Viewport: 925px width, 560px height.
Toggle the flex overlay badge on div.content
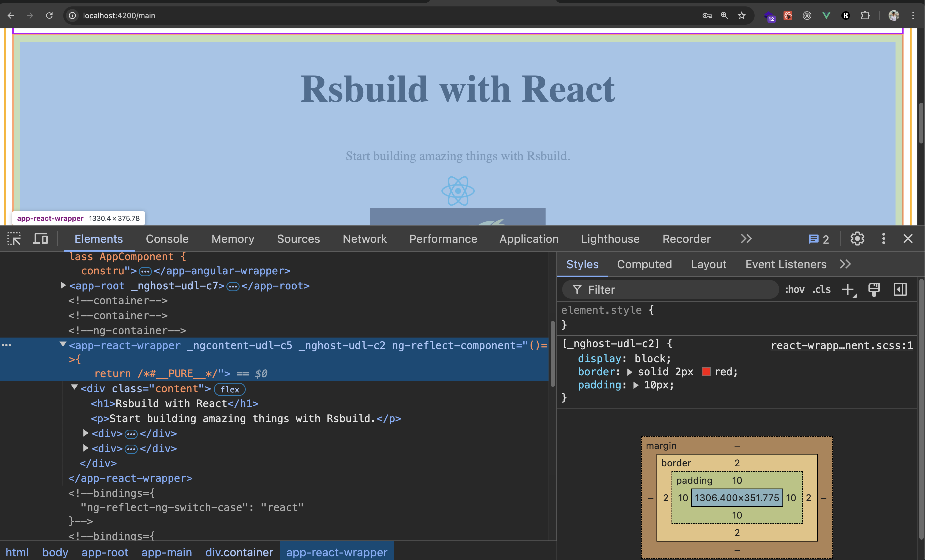[x=229, y=389]
